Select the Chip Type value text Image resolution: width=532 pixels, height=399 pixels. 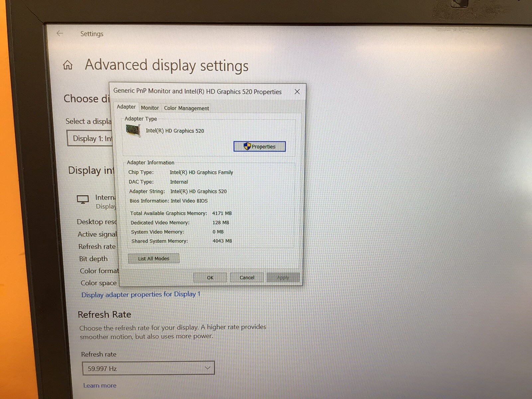(x=201, y=172)
